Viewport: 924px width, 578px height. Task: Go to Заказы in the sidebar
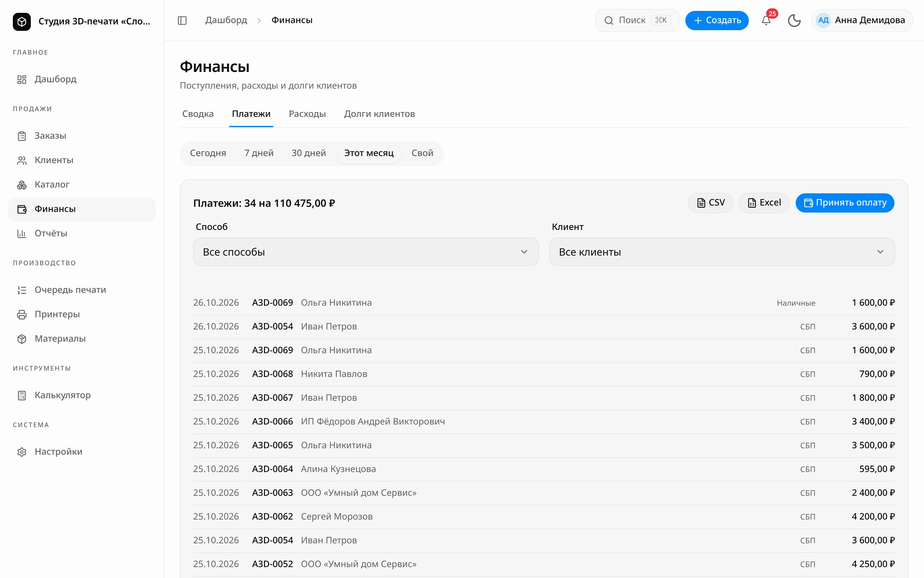pyautogui.click(x=82, y=136)
